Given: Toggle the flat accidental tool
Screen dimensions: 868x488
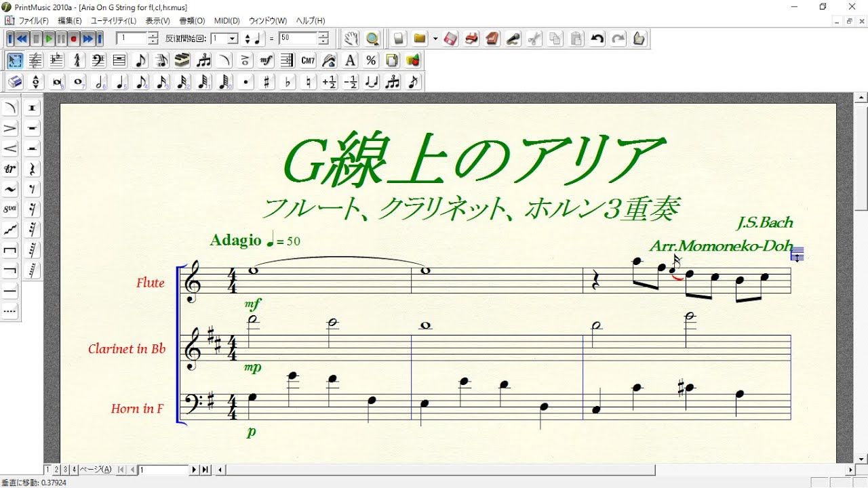Looking at the screenshot, I should (x=288, y=83).
